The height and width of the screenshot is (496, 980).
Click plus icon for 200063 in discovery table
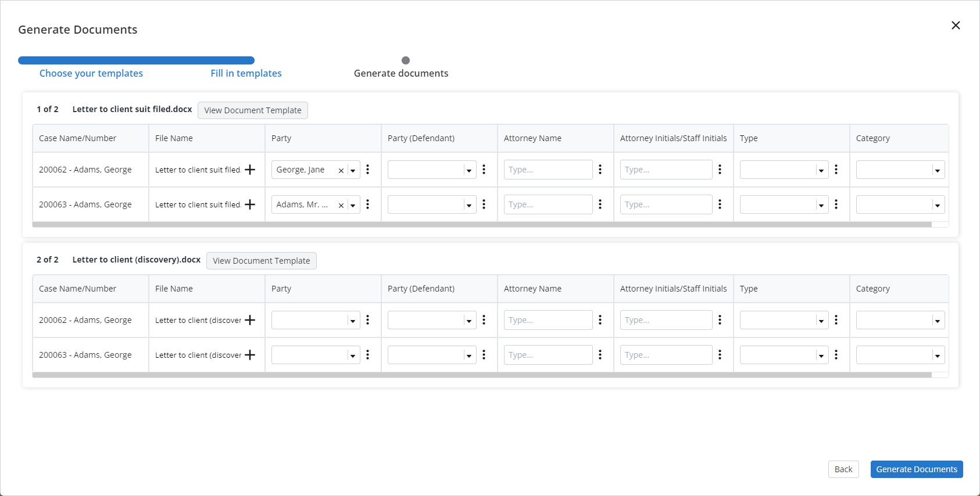(250, 355)
